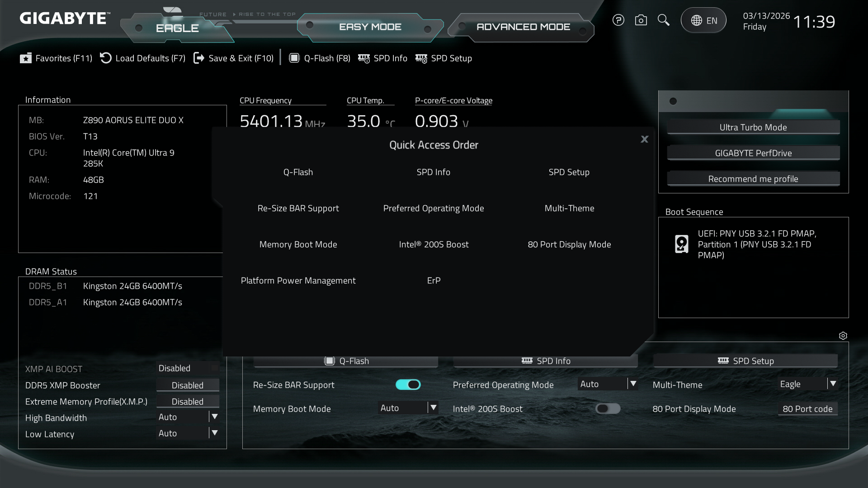The height and width of the screenshot is (488, 868).
Task: Click the screenshot camera icon
Action: click(641, 20)
